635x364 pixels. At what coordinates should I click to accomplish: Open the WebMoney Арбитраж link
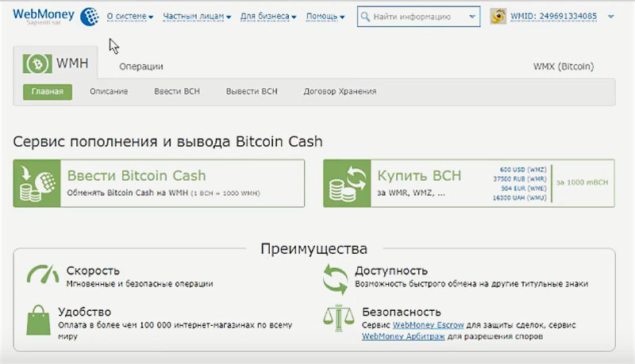coord(403,336)
